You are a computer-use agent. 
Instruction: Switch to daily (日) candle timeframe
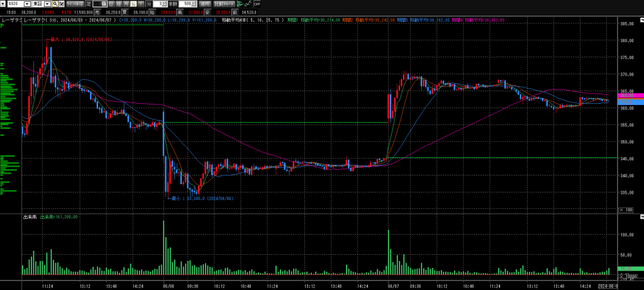(111, 4)
